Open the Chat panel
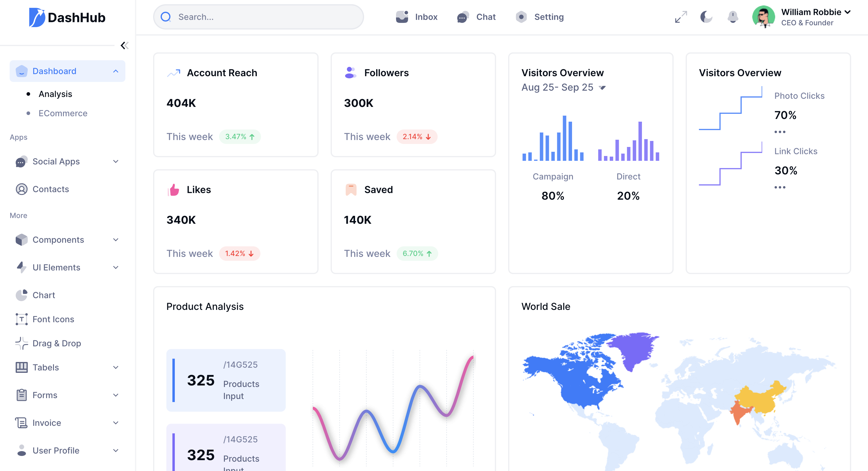The width and height of the screenshot is (868, 471). (476, 17)
